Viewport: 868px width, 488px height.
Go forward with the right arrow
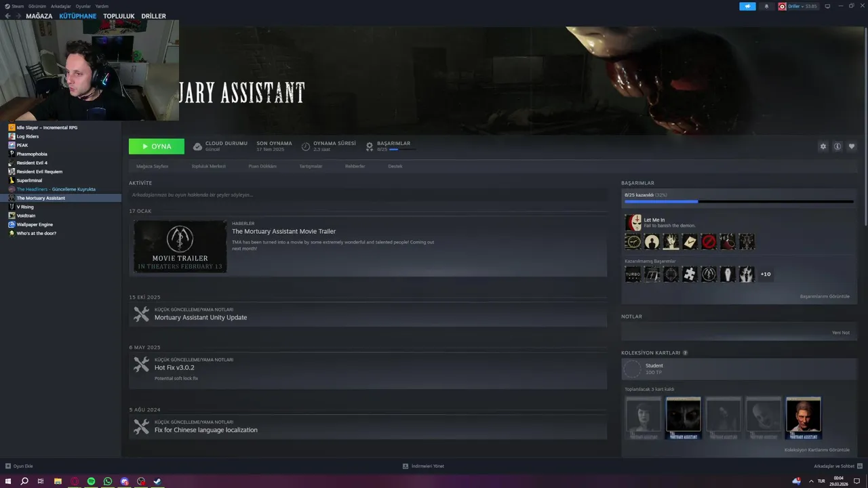point(18,16)
